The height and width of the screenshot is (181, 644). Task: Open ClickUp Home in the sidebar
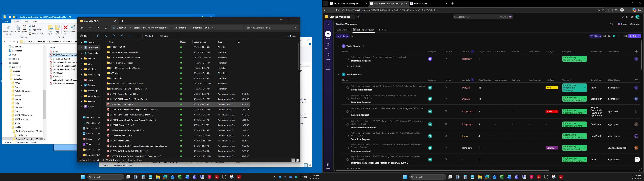tap(328, 36)
